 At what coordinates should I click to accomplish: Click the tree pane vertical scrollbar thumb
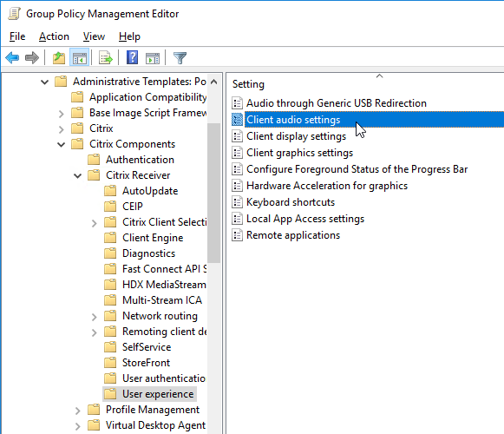[213, 193]
